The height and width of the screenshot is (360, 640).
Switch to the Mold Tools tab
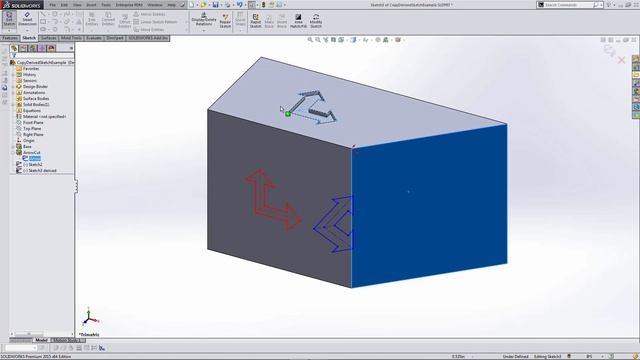click(x=71, y=38)
